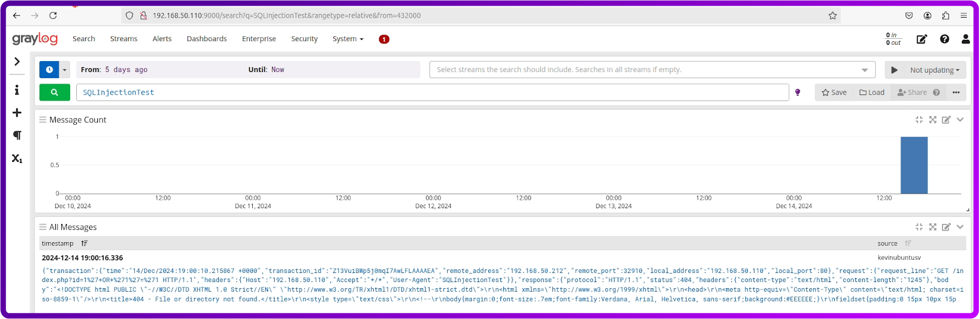Click the in/out throughput indicator

[893, 39]
